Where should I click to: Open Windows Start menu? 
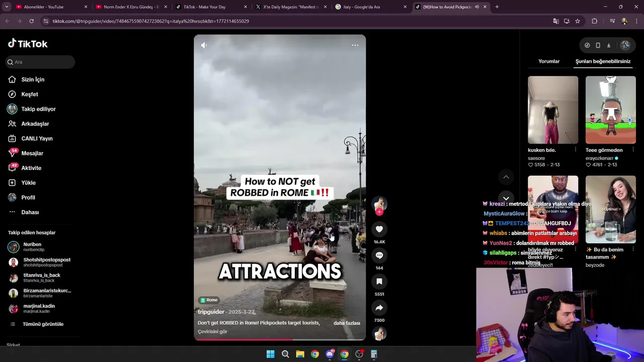point(270,354)
